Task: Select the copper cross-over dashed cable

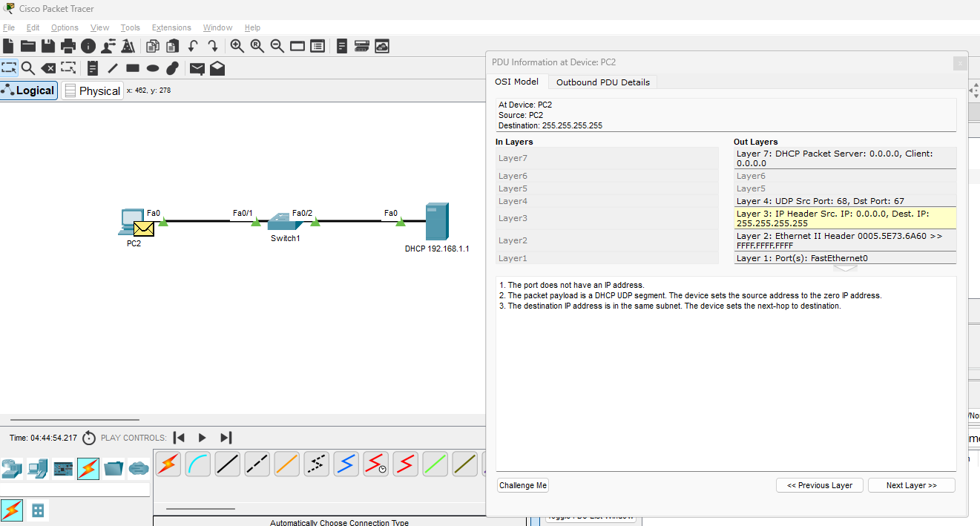Action: pyautogui.click(x=257, y=464)
